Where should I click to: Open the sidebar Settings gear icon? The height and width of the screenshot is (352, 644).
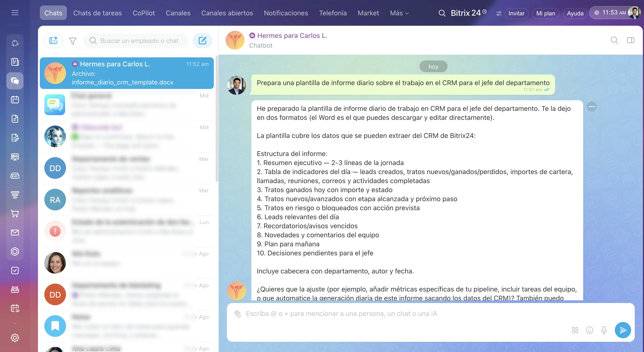[x=15, y=338]
